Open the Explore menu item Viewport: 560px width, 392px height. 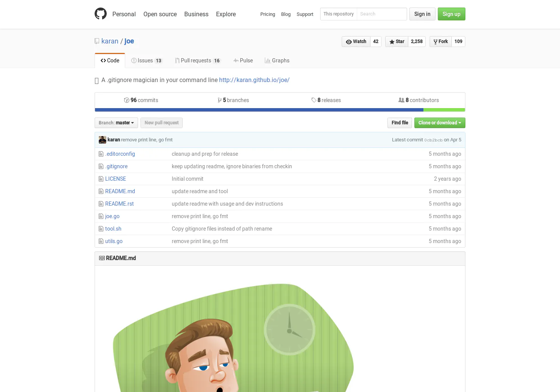(226, 14)
